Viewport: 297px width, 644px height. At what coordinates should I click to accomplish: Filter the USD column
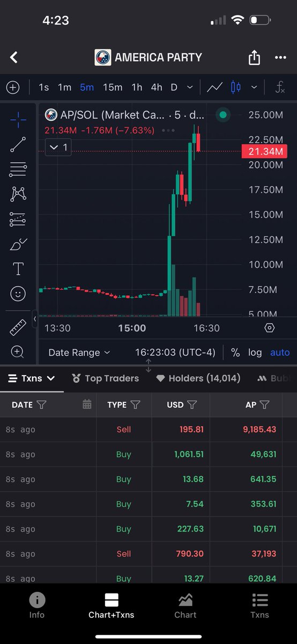click(x=192, y=405)
